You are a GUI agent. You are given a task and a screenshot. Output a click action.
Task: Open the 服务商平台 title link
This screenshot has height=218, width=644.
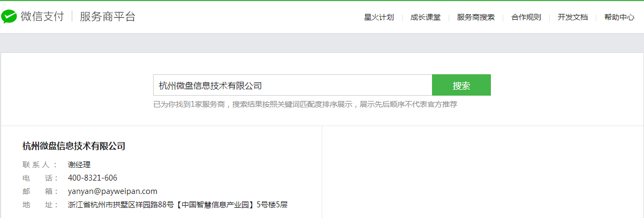tap(108, 17)
